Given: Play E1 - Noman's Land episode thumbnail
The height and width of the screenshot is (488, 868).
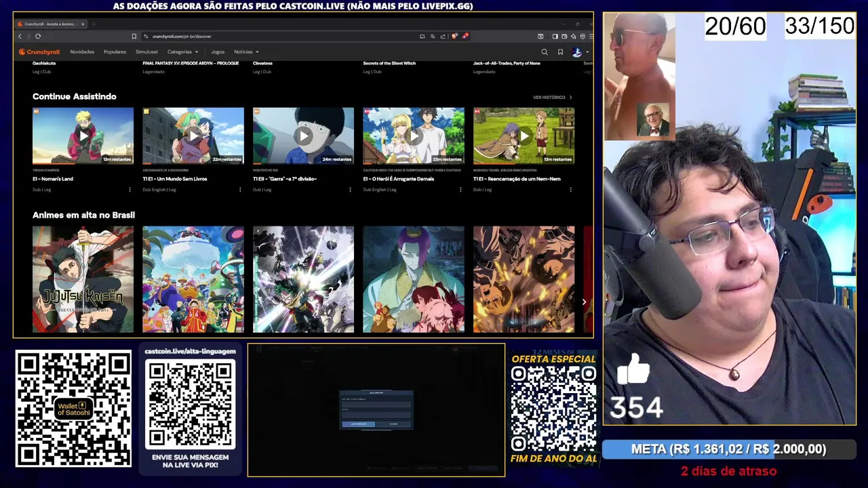Looking at the screenshot, I should (83, 136).
